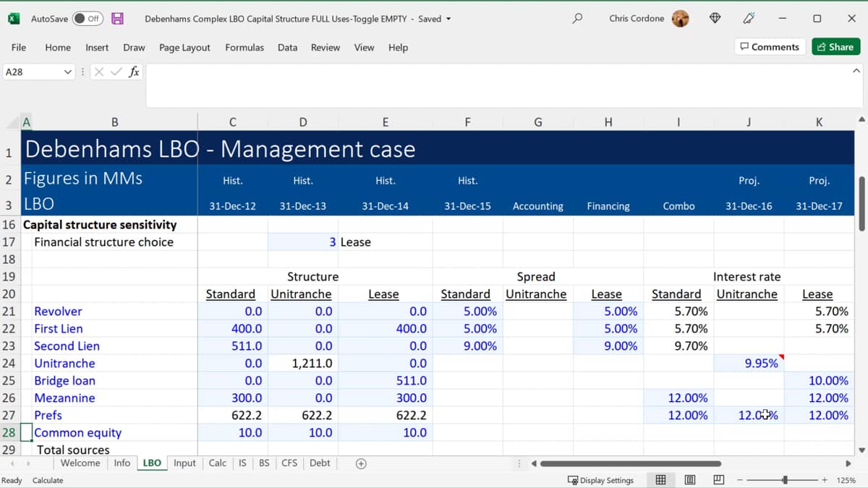Viewport: 868px width, 488px height.
Task: Select the First Lien Standard cell 400.0
Action: (x=232, y=329)
